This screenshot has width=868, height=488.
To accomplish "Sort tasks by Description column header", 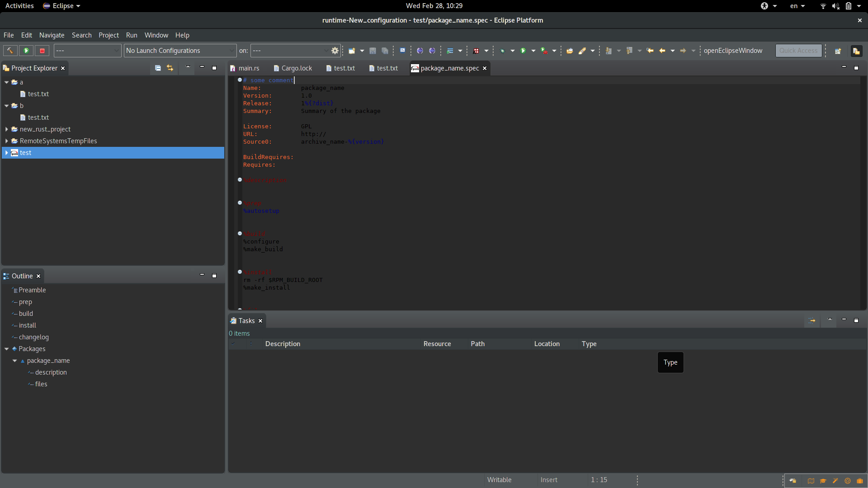I will click(342, 344).
